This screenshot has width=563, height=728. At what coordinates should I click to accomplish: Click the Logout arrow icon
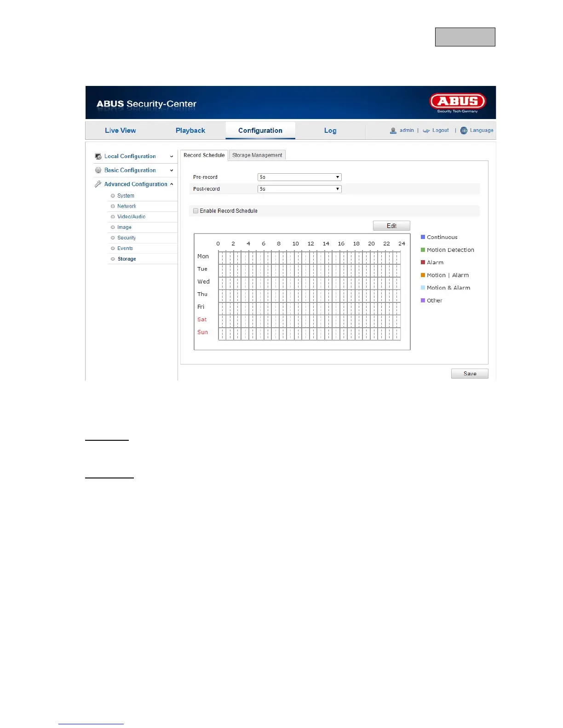(426, 131)
